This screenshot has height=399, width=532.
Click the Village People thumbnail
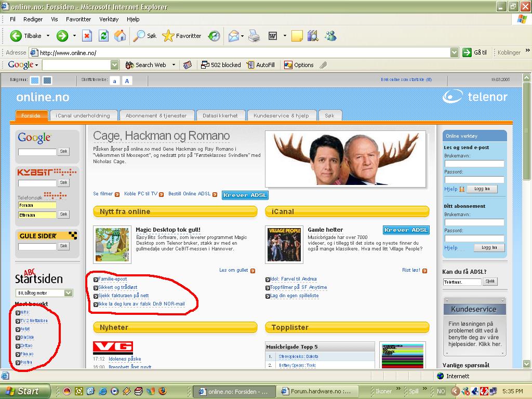(x=284, y=245)
